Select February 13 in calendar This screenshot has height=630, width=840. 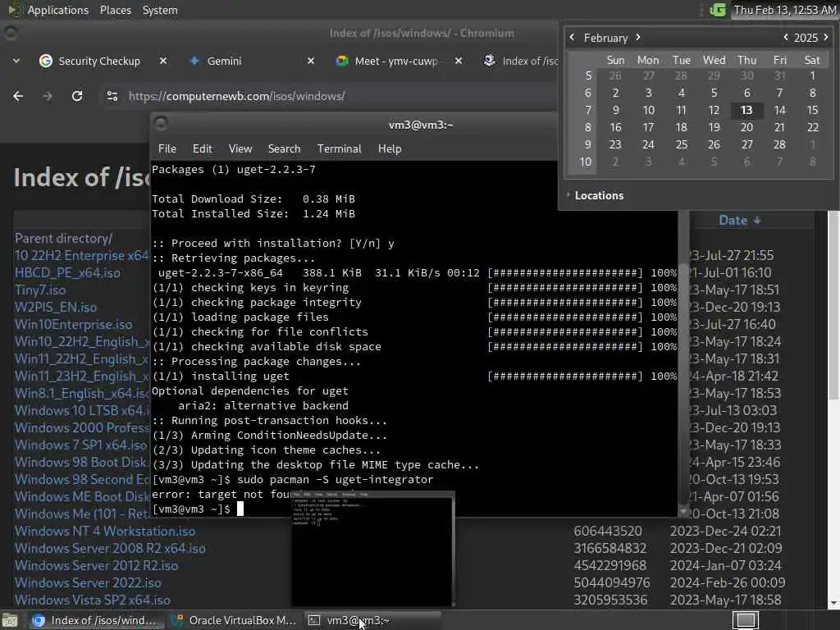point(746,111)
